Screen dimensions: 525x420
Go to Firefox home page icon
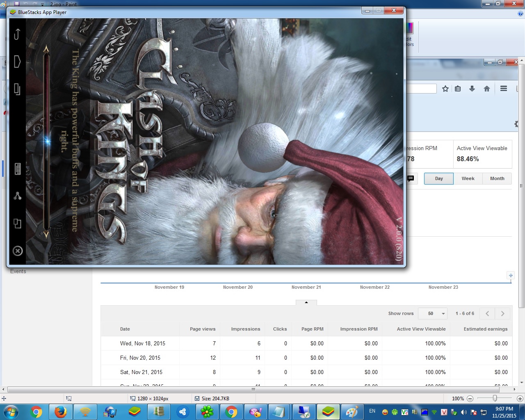tap(487, 89)
